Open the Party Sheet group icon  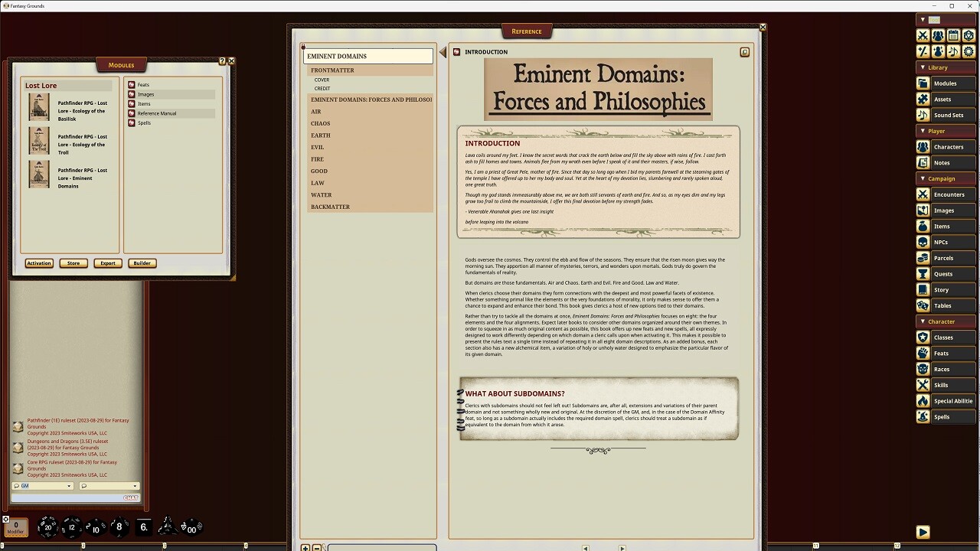[x=937, y=35]
